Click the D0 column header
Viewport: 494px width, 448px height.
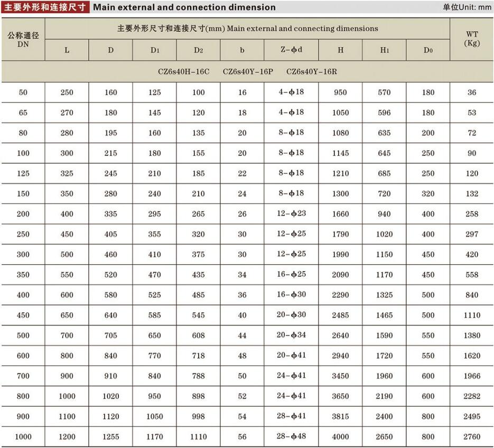(x=428, y=50)
